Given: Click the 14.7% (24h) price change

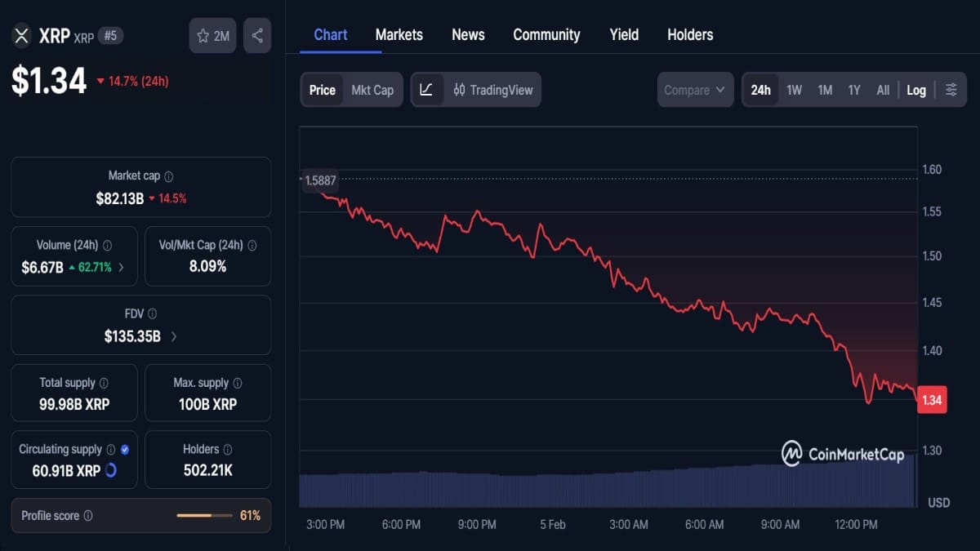Looking at the screenshot, I should point(132,82).
